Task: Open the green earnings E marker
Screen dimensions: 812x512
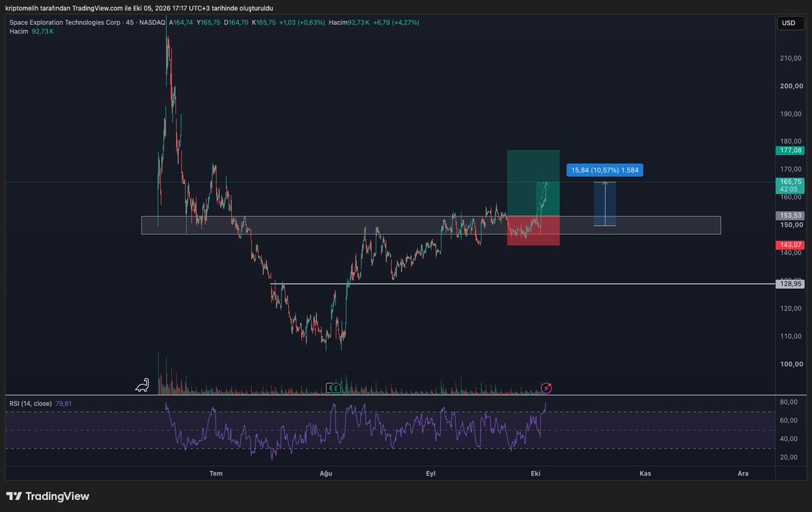Action: click(335, 388)
